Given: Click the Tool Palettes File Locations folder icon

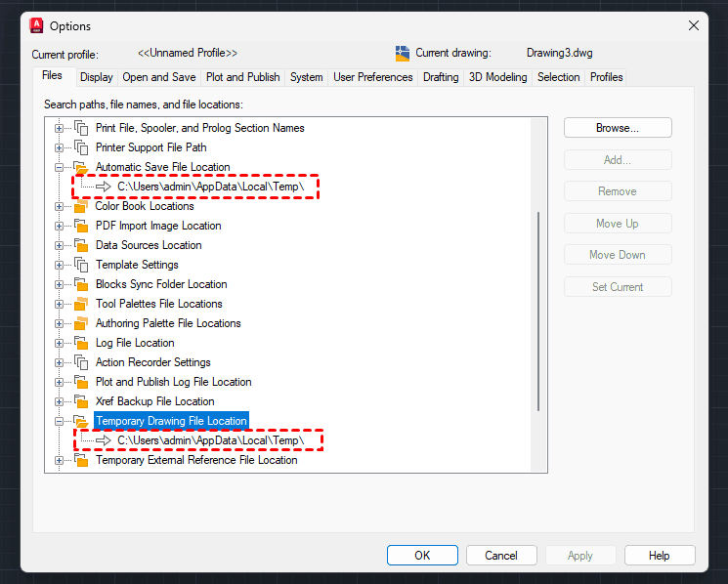Looking at the screenshot, I should click(81, 304).
